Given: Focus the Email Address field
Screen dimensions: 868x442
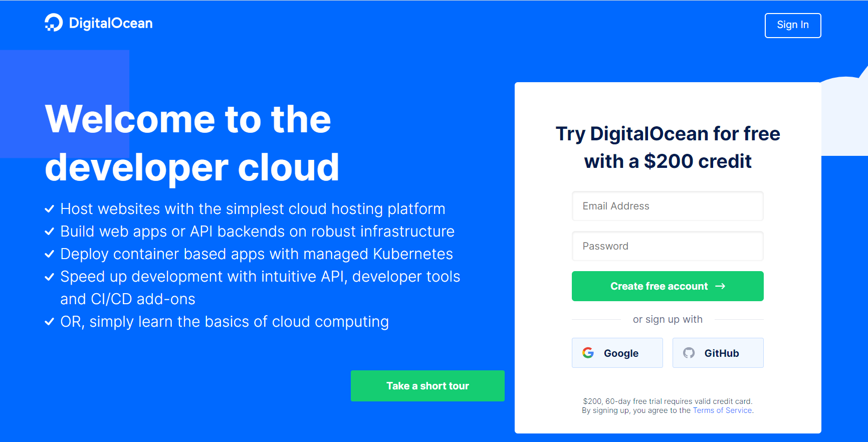Looking at the screenshot, I should click(668, 206).
